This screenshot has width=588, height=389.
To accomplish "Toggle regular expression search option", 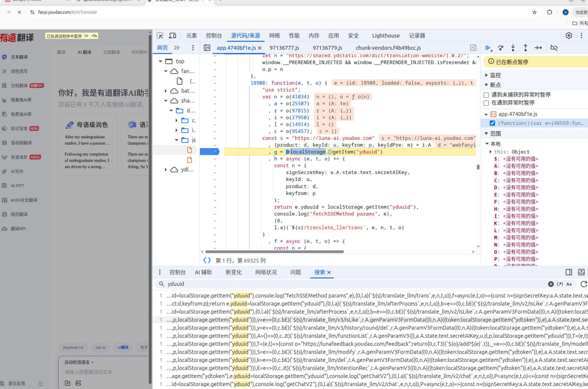I will point(560,284).
